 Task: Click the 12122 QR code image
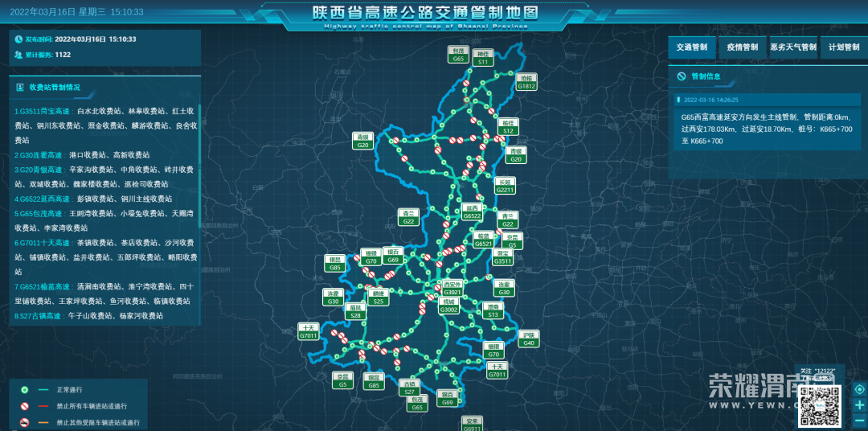pyautogui.click(x=820, y=406)
